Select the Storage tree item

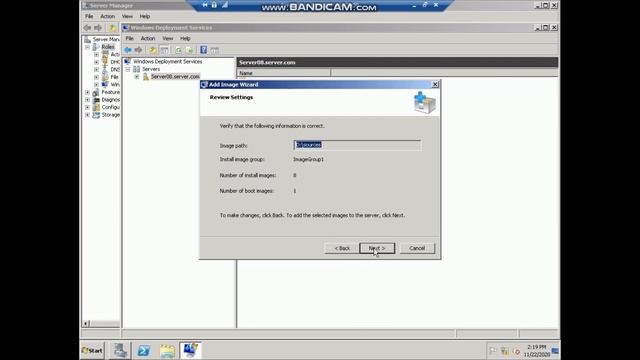[111, 115]
